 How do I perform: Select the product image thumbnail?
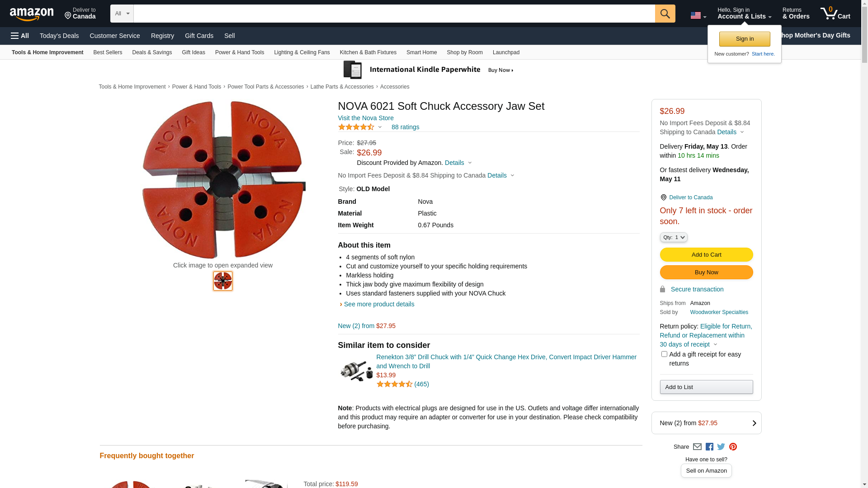pos(223,281)
